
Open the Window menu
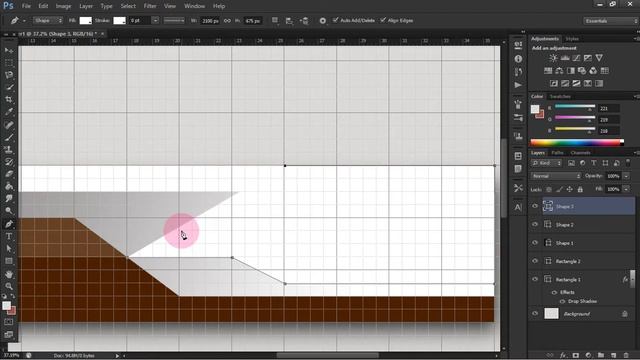(x=194, y=6)
